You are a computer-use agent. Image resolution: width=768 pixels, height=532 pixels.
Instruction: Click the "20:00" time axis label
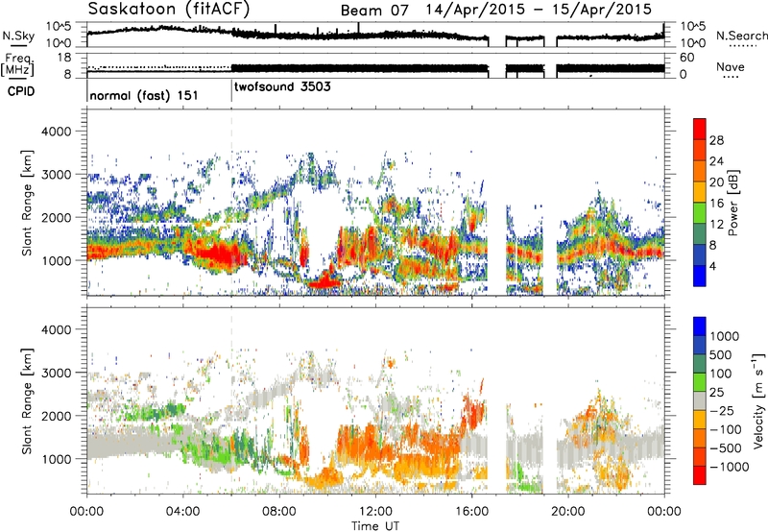click(x=567, y=512)
